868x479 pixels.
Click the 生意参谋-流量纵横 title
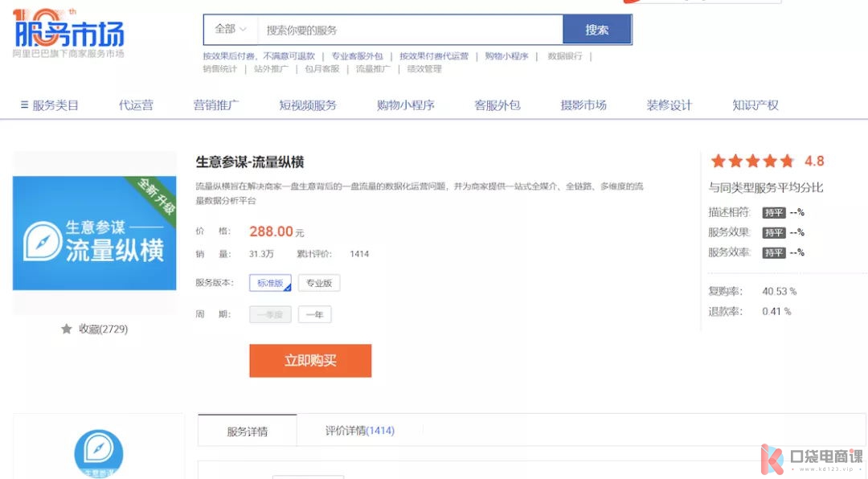pos(250,162)
